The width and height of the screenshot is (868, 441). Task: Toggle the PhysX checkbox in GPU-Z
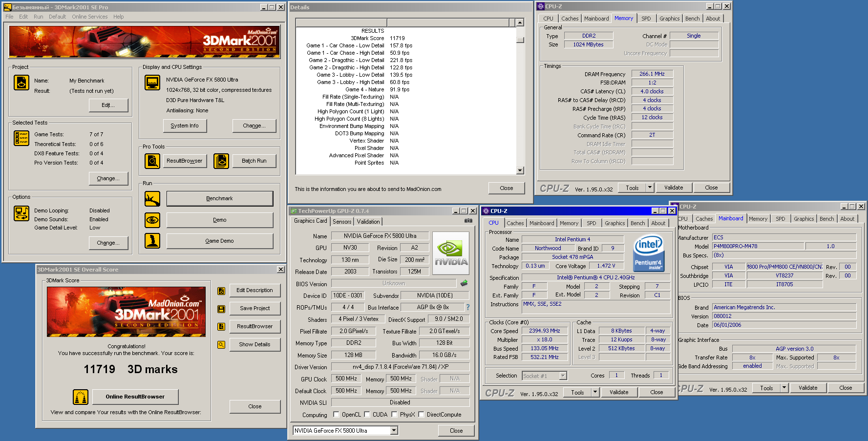click(394, 415)
